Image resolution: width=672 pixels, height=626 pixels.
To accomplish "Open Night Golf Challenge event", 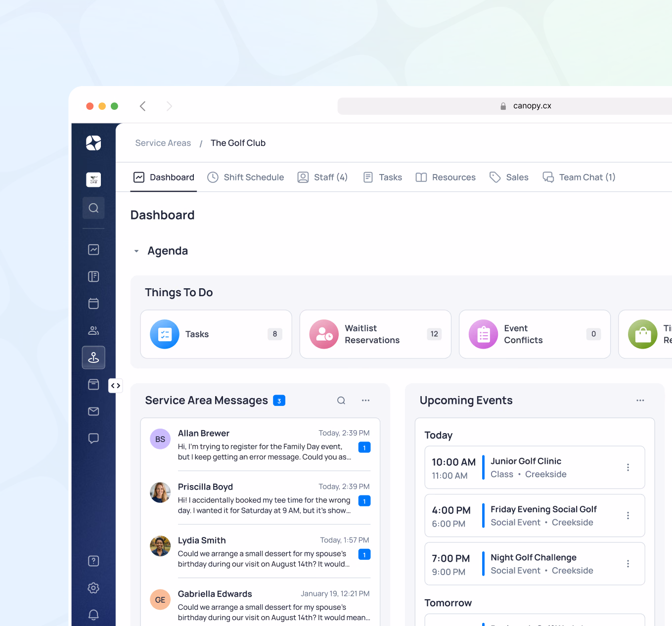I will [x=535, y=564].
